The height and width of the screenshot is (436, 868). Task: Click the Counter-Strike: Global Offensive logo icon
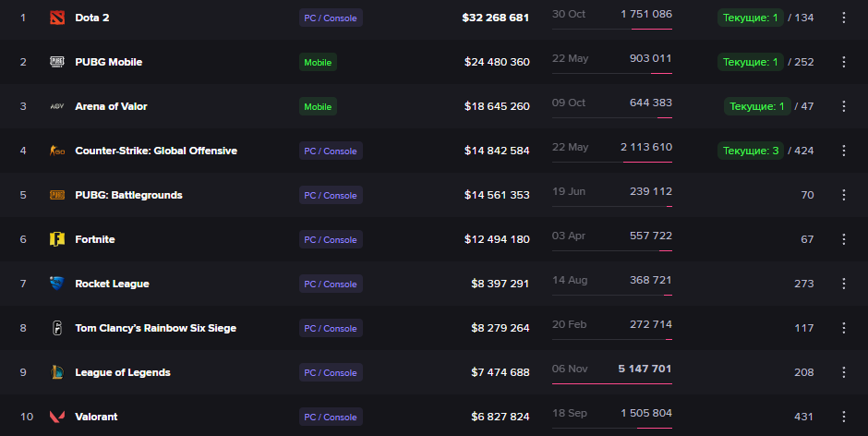click(57, 151)
